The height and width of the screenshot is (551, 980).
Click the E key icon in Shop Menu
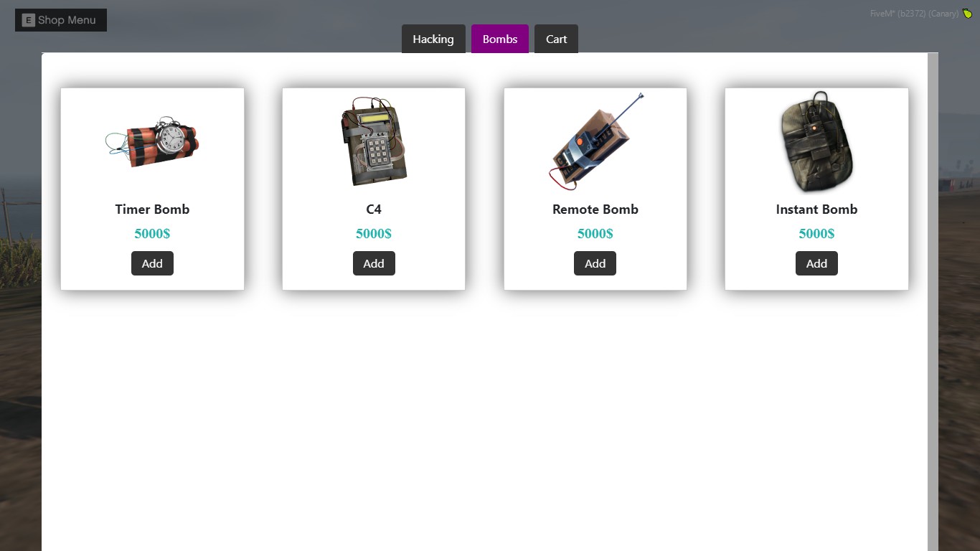point(29,20)
